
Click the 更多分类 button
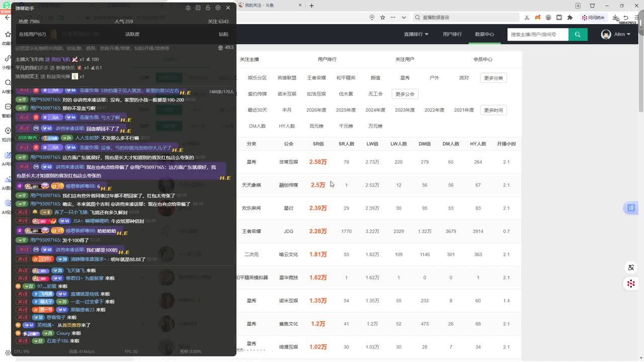[x=493, y=78]
